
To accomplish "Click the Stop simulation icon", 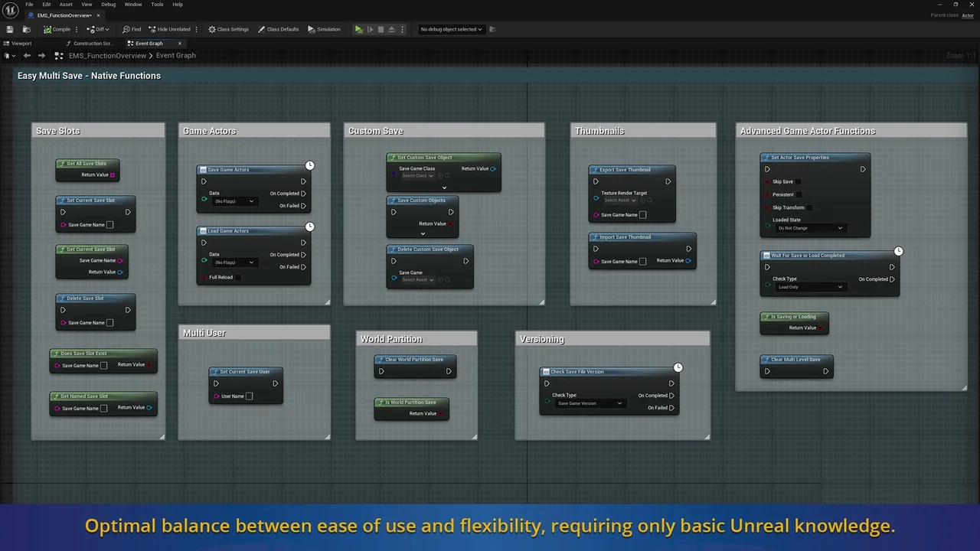I will 381,29.
